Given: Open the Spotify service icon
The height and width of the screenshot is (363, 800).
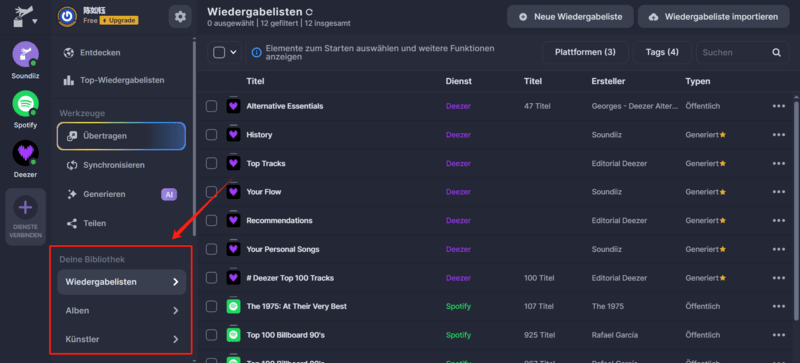Looking at the screenshot, I should [26, 104].
